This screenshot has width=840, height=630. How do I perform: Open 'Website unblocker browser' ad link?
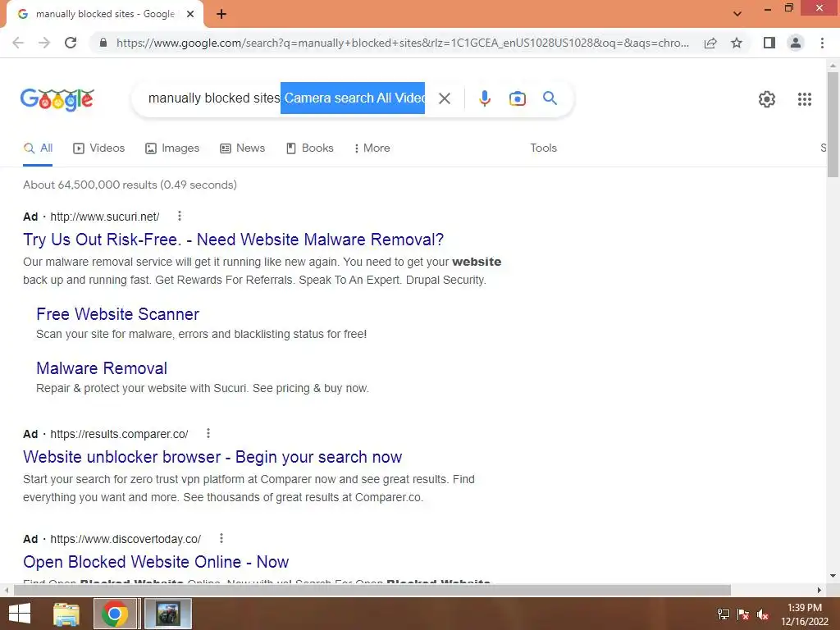(x=212, y=457)
